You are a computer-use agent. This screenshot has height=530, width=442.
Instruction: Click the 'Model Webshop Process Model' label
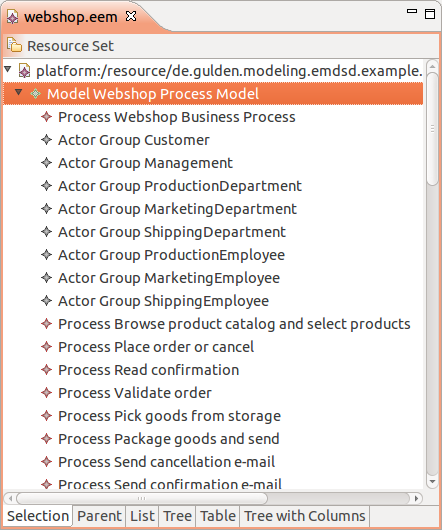tap(153, 94)
